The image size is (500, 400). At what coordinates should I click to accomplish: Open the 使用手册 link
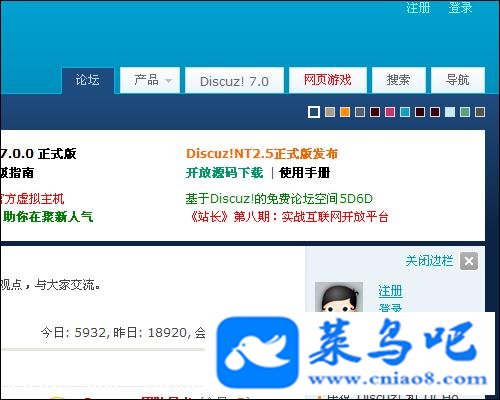pos(305,173)
